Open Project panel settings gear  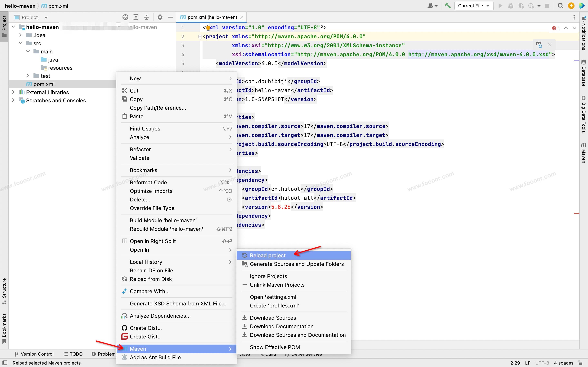[x=160, y=17]
